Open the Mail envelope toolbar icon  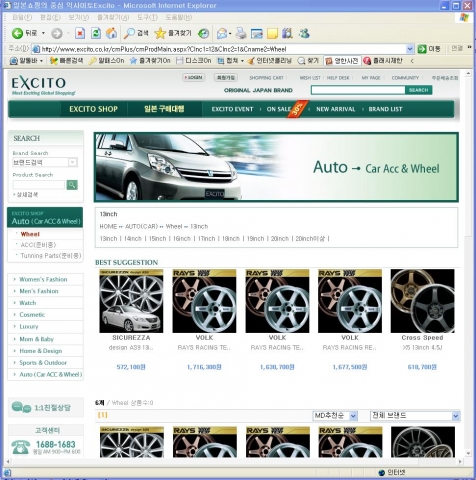click(x=222, y=33)
